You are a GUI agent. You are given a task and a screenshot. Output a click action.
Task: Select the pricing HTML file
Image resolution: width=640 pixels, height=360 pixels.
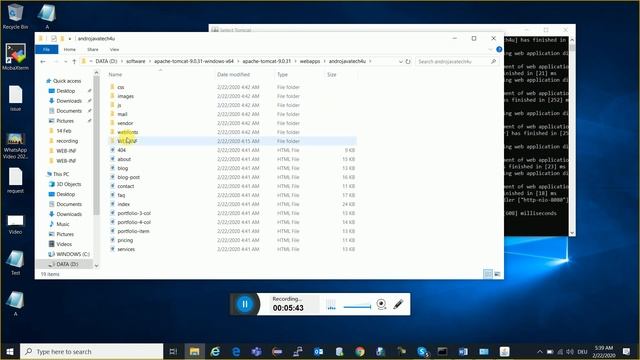point(125,240)
